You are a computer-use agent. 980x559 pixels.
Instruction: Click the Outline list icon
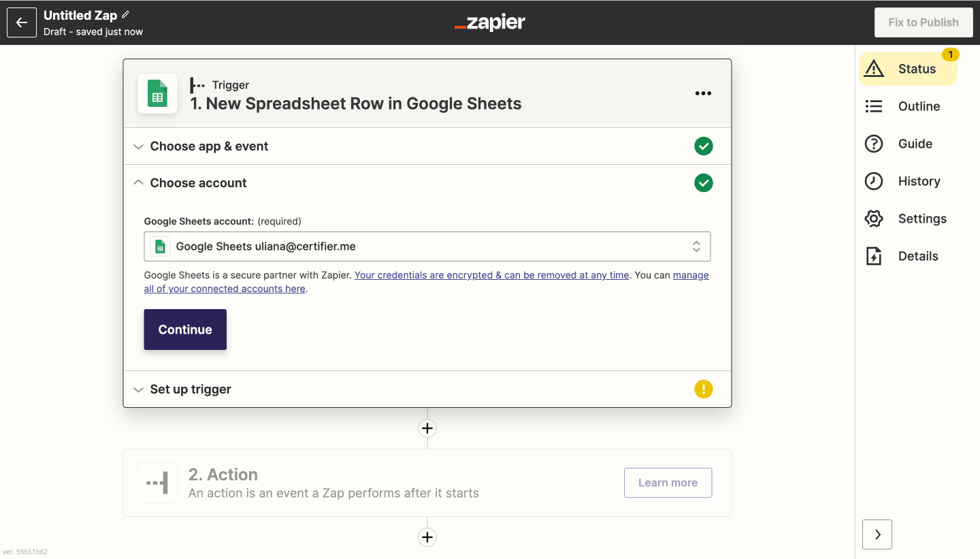point(874,106)
